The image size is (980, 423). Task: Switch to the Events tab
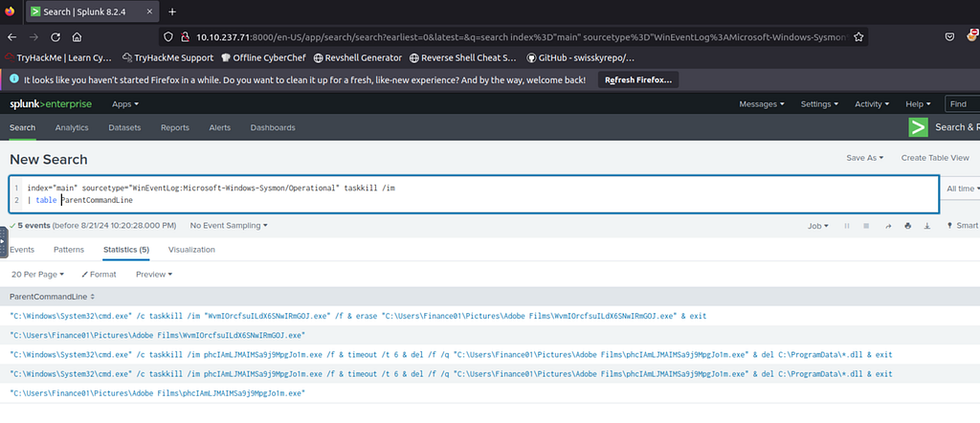coord(22,249)
